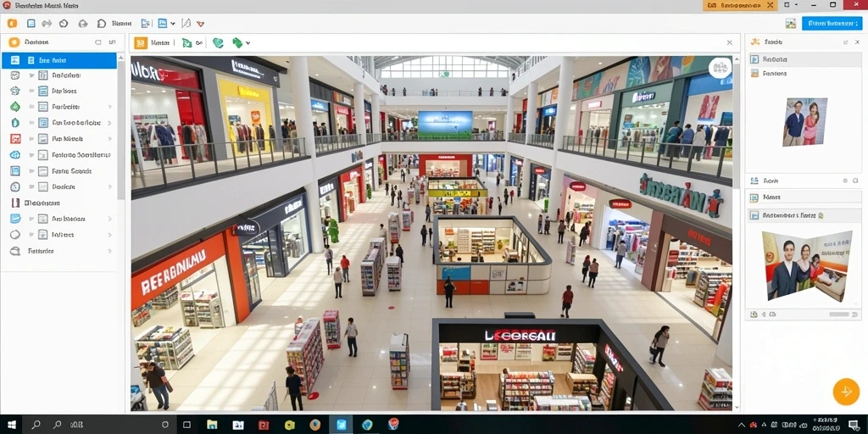The height and width of the screenshot is (434, 868).
Task: Select the highlighted blue row in left panel
Action: pos(59,60)
